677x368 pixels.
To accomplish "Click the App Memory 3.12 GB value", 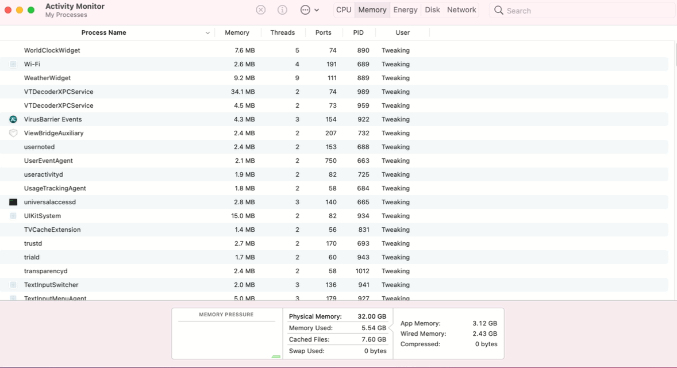I will [484, 323].
